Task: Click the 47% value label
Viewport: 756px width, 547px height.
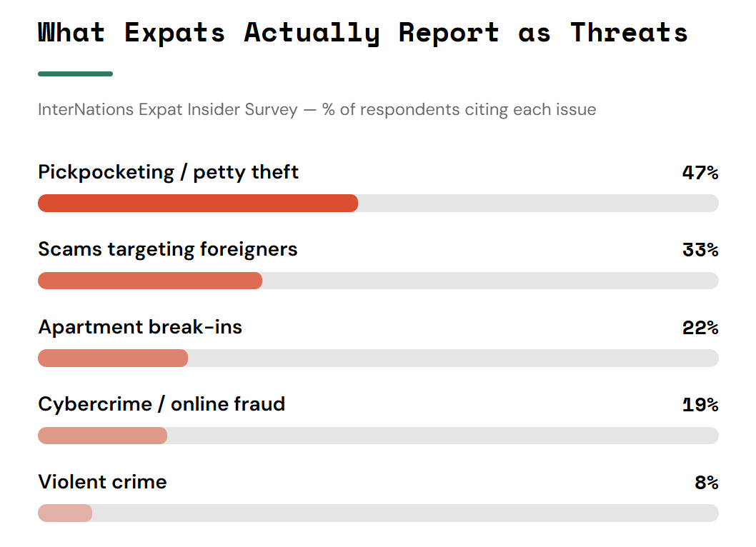Action: pos(700,173)
